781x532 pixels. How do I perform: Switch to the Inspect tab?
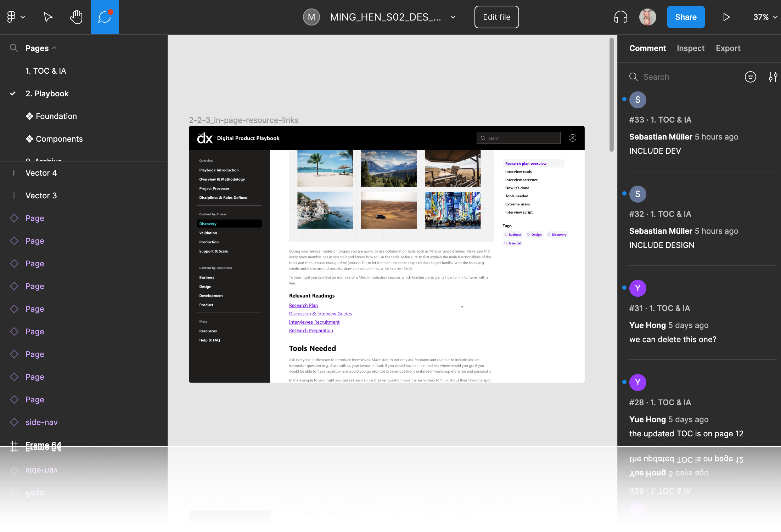click(690, 48)
